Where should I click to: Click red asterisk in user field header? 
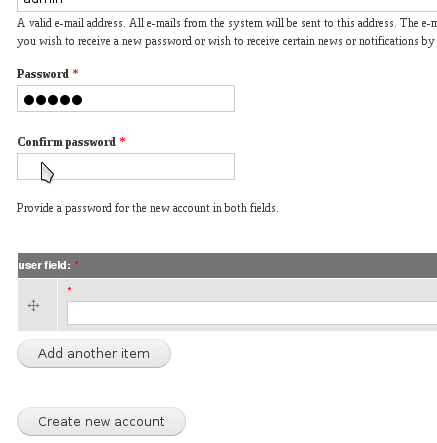coord(77,263)
